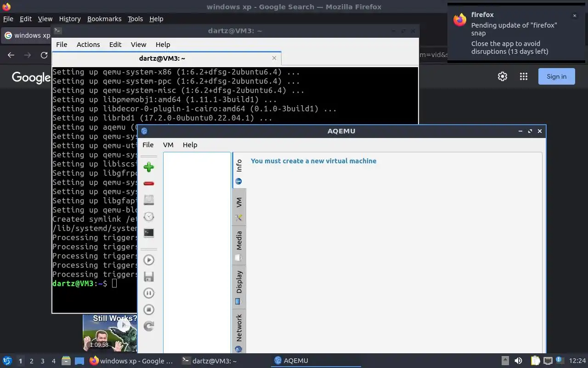Open Firefox Bookmarks menu
This screenshot has height=368, width=588.
(104, 19)
